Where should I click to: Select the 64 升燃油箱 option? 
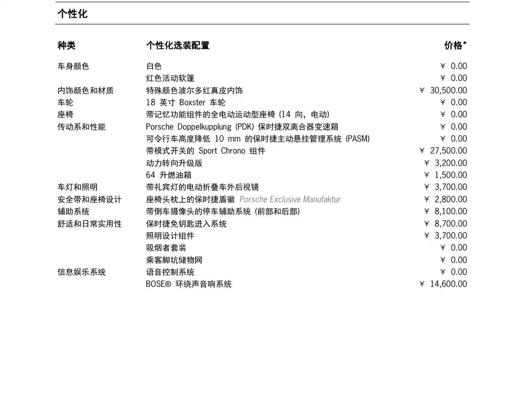(169, 175)
